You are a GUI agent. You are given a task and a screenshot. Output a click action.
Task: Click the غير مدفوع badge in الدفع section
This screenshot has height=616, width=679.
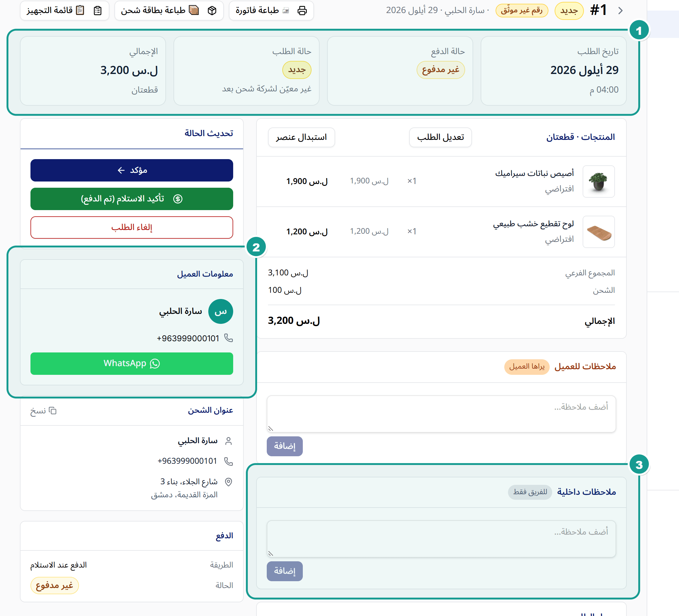point(55,586)
